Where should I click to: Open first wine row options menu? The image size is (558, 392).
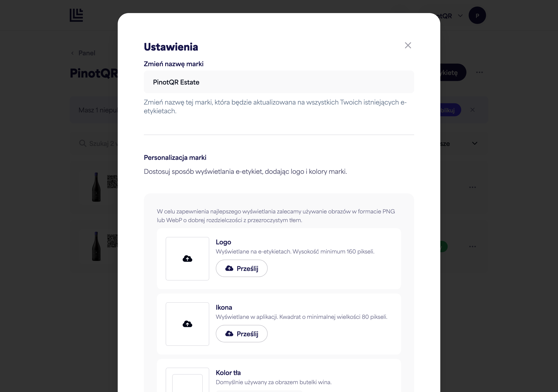tap(473, 187)
